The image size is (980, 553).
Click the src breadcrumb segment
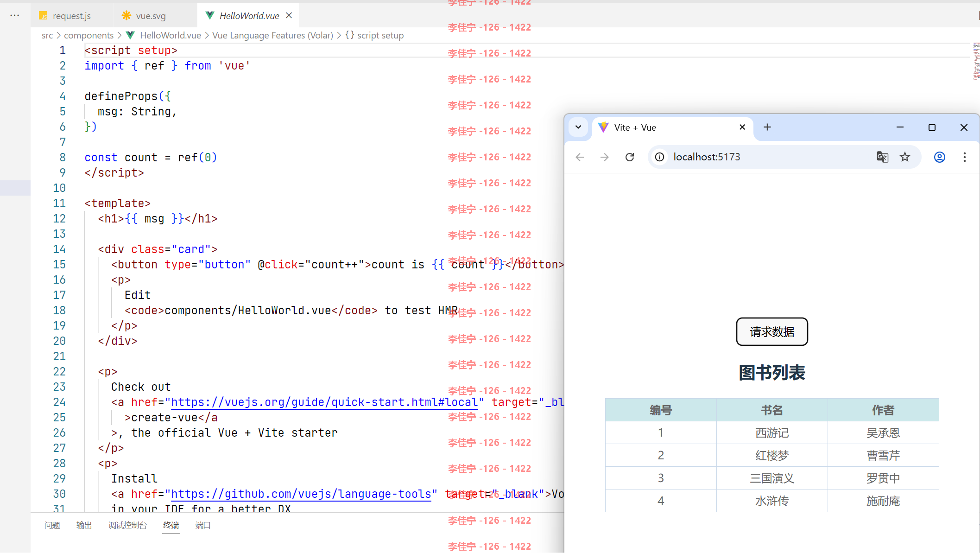47,35
